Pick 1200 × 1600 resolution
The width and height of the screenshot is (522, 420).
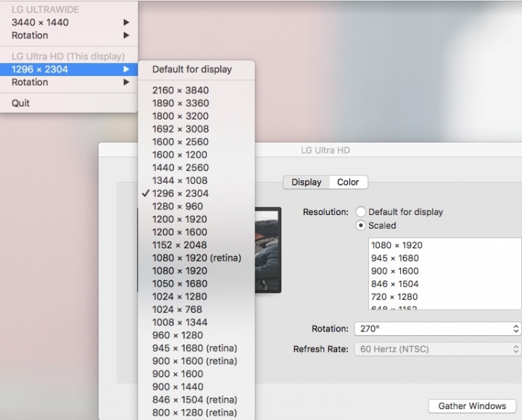tap(196, 232)
